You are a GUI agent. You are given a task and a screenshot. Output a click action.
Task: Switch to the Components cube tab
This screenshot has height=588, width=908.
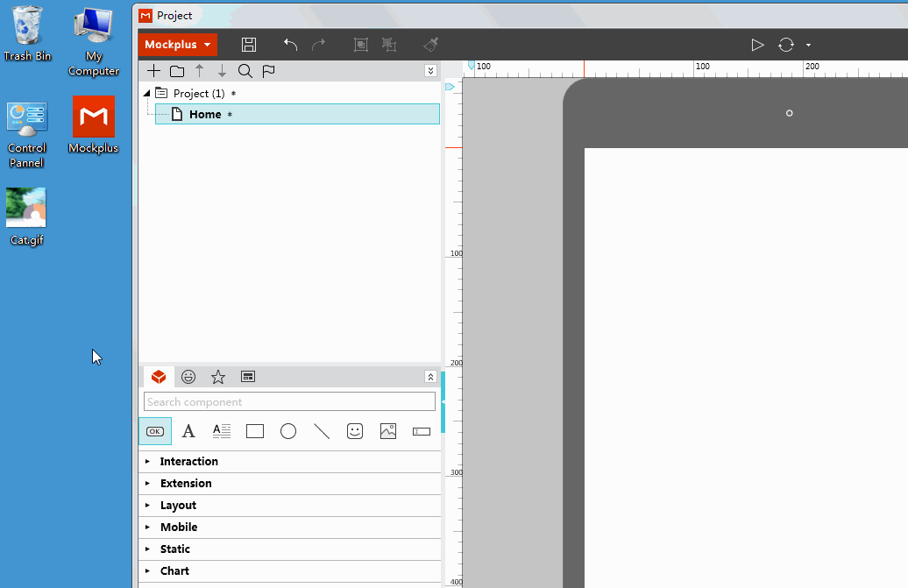point(159,377)
